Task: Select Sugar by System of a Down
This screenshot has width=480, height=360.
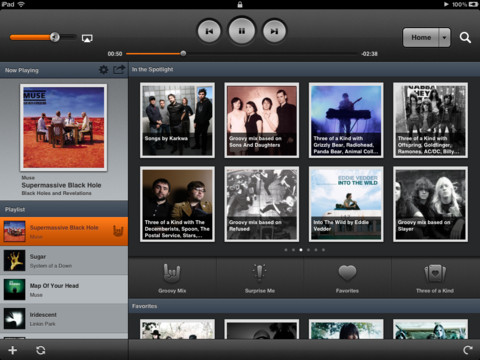Action: 64,261
